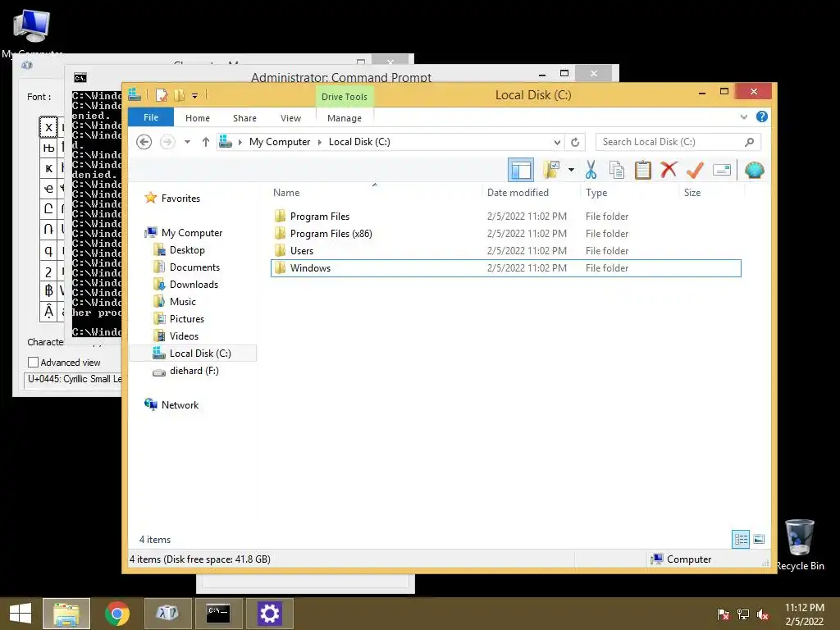Screen dimensions: 840x630
Task: Open the Manage ribbon tab
Action: pyautogui.click(x=345, y=118)
